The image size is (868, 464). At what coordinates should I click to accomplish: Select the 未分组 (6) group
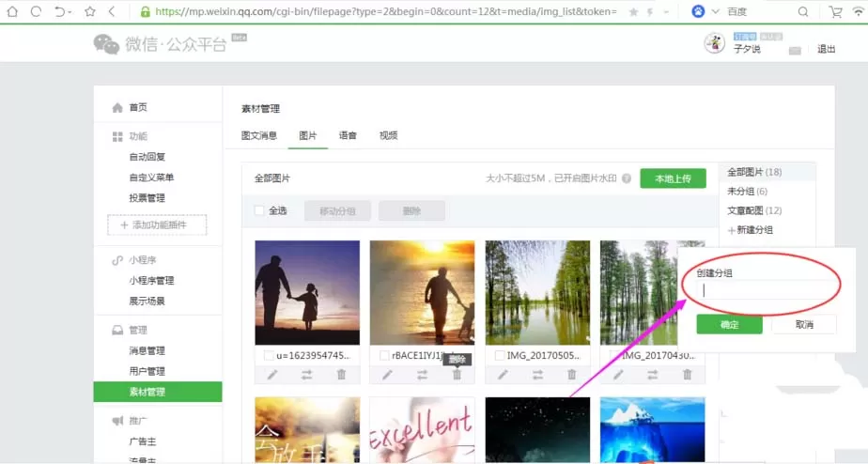coord(747,191)
